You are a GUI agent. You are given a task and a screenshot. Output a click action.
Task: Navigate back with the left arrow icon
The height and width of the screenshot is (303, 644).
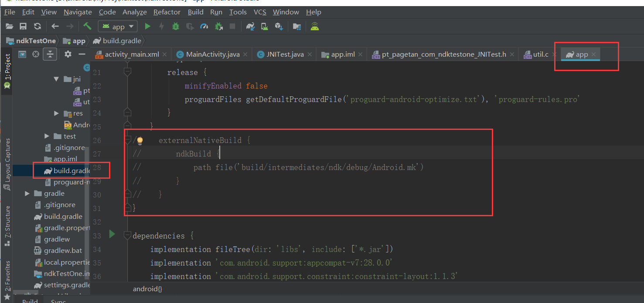[55, 27]
